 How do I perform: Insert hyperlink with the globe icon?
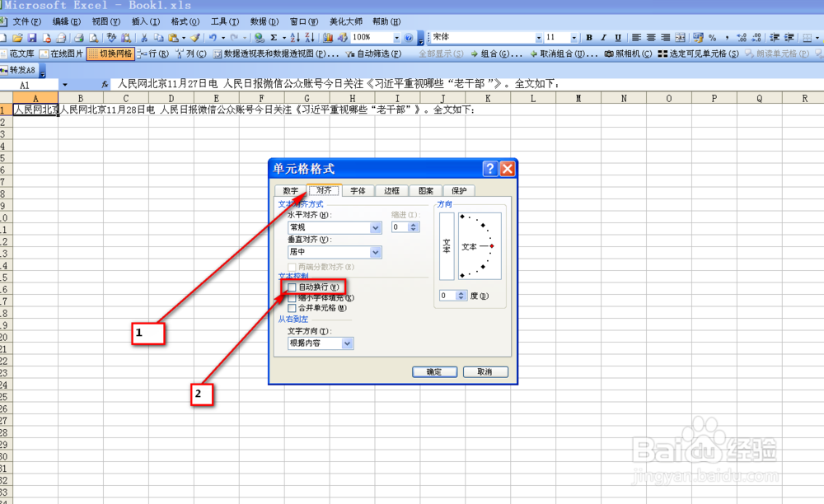coord(259,38)
